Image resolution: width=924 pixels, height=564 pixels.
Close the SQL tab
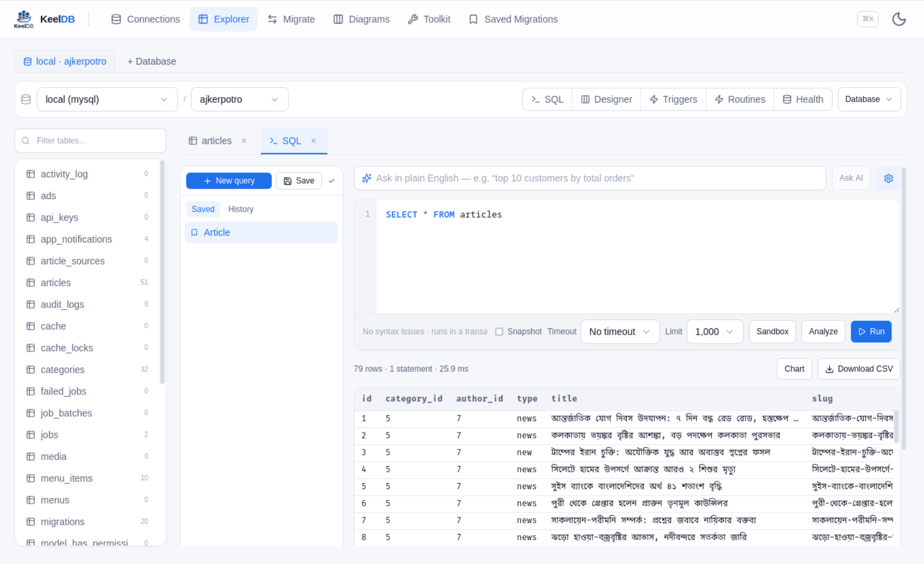[313, 141]
